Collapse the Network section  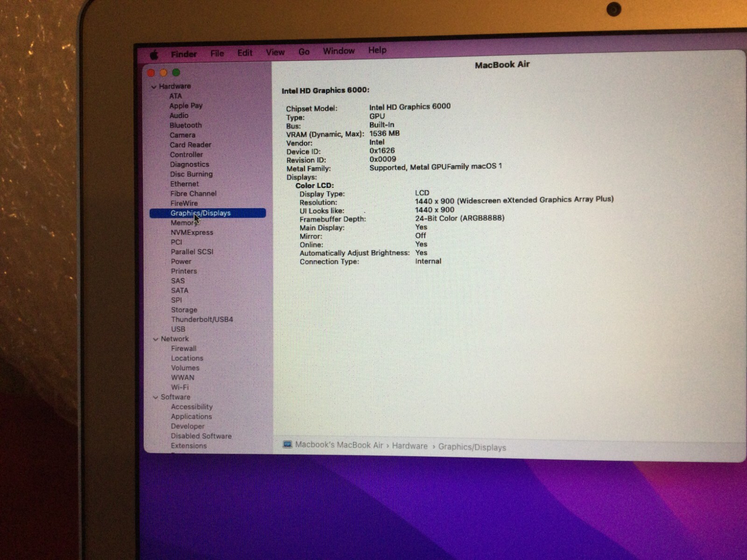click(155, 339)
